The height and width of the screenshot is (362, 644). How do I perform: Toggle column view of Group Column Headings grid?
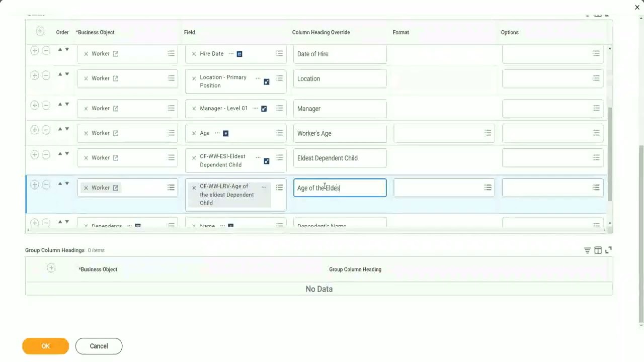click(x=598, y=250)
